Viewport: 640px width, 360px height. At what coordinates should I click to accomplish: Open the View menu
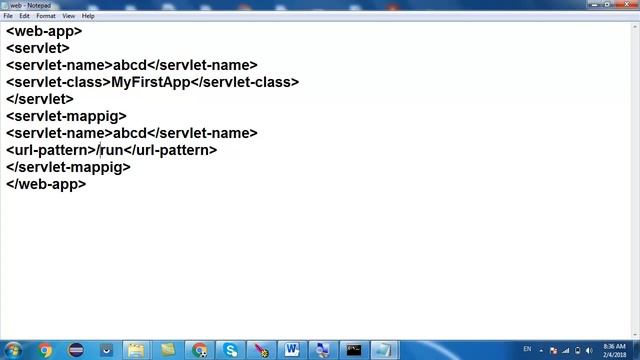coord(69,16)
